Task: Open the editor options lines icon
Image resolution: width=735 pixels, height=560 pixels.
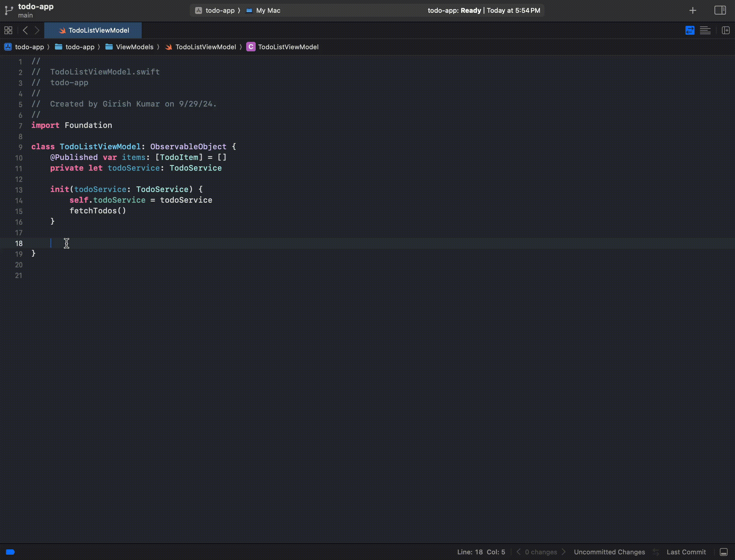Action: 705,30
